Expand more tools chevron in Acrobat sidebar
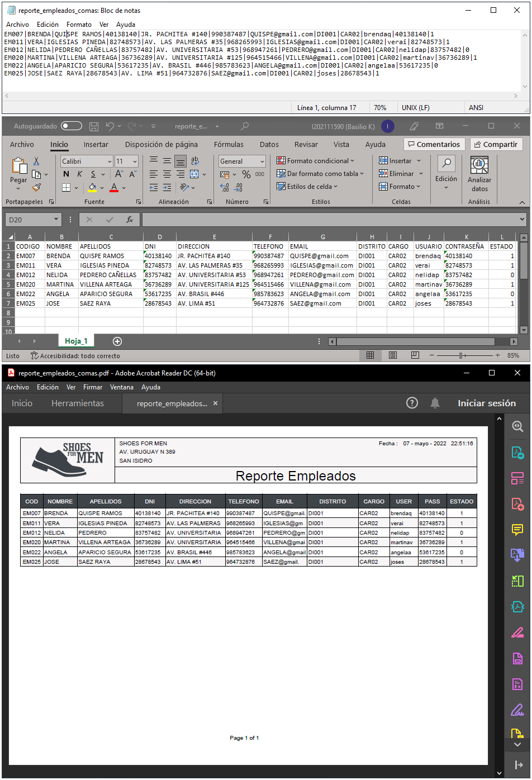This screenshot has width=532, height=780. point(517,745)
